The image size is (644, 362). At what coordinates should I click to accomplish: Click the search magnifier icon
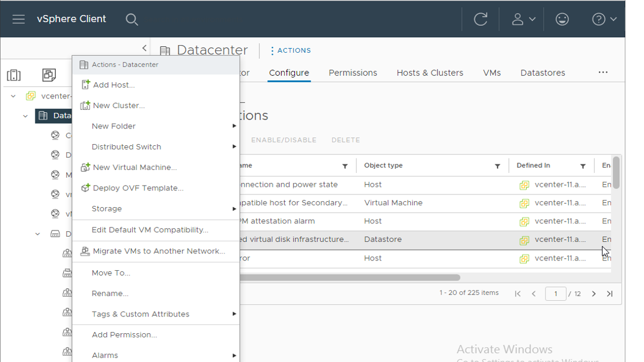132,19
